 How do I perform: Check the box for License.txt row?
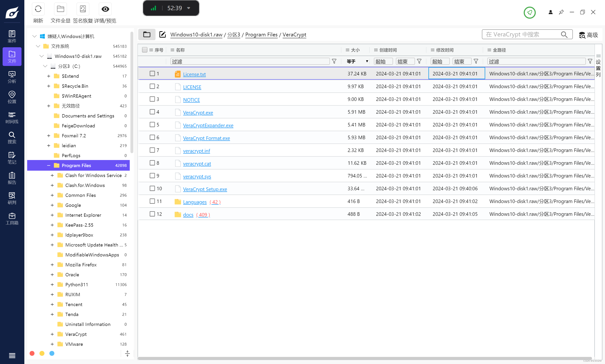tap(152, 74)
